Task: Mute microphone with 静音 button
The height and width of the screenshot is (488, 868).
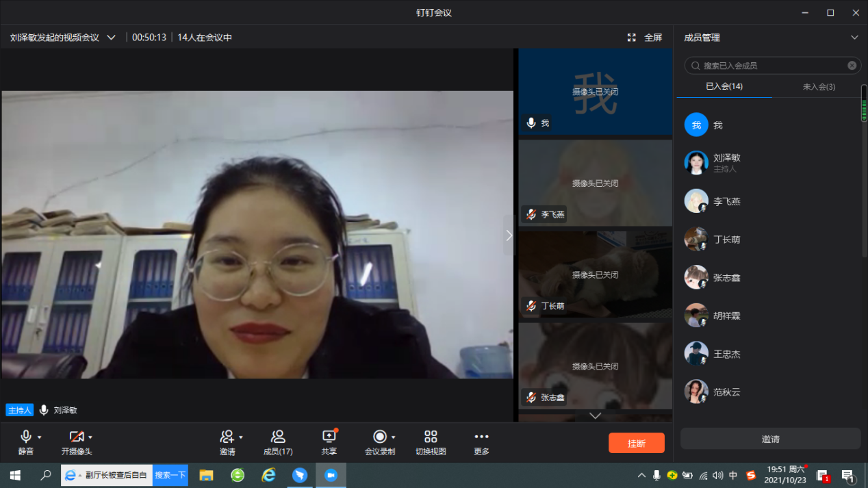Action: [x=26, y=437]
